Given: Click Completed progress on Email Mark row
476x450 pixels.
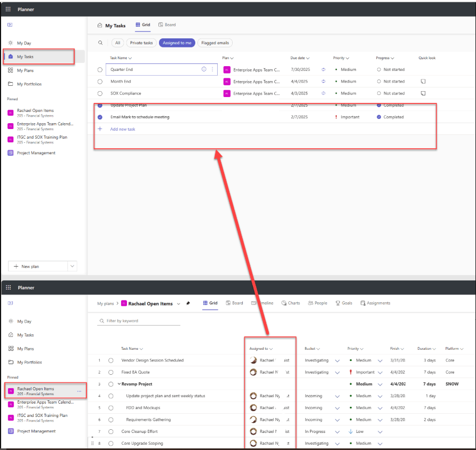Looking at the screenshot, I should tap(391, 117).
